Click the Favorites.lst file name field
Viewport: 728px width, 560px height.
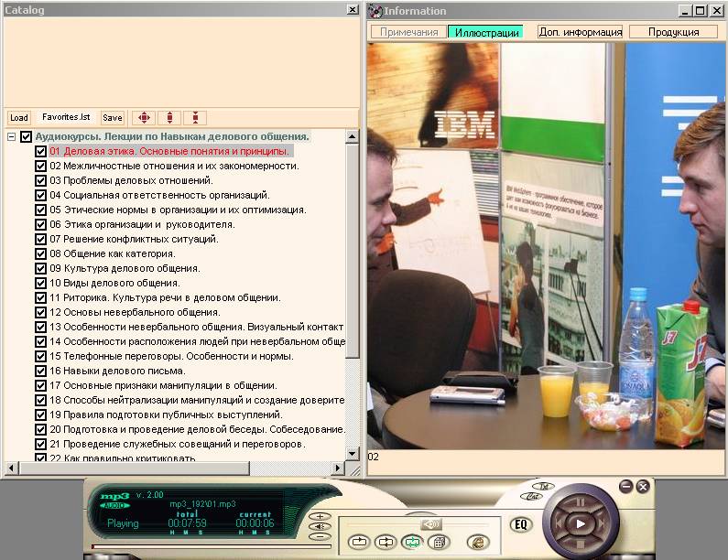[66, 117]
